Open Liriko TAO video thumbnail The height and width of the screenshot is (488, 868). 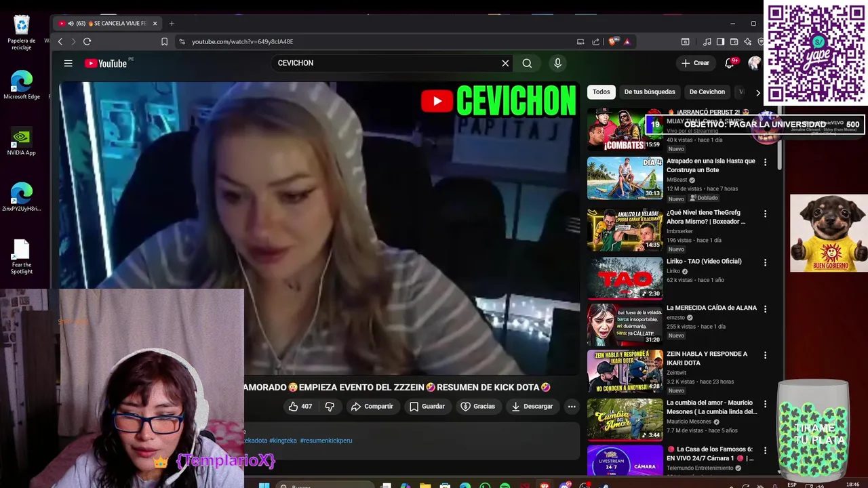pos(625,278)
